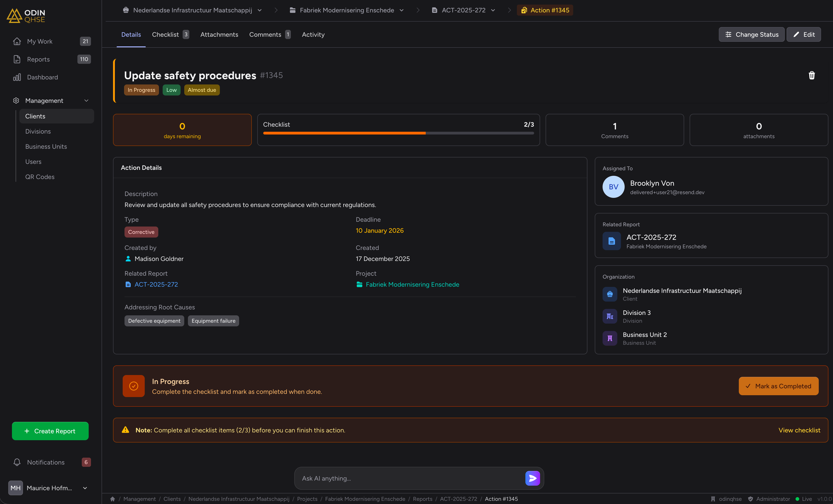The width and height of the screenshot is (833, 504).
Task: Open the ACT-2025-272 breadcrumb dropdown
Action: point(493,10)
